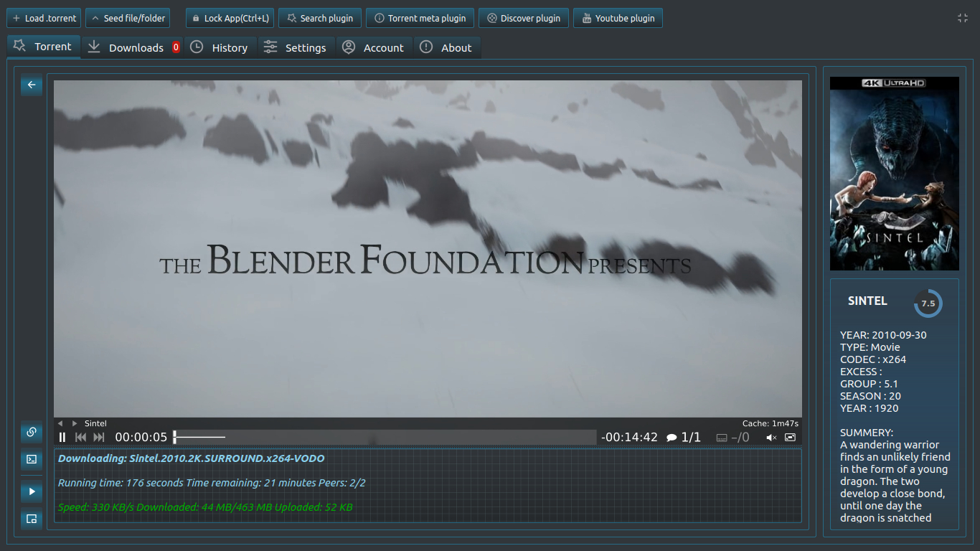
Task: Open the subtitle track selector showing –/0
Action: (x=733, y=437)
